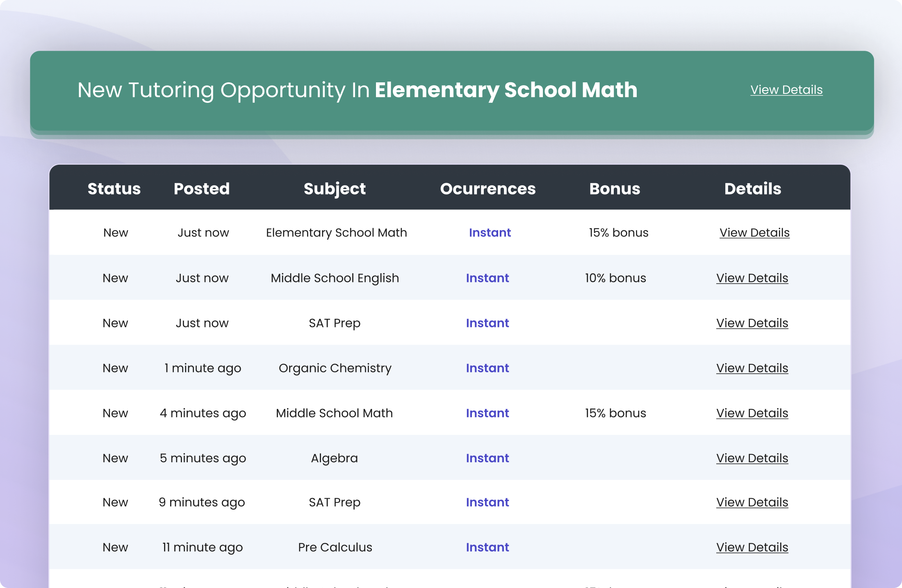Open details for SAT Prep posted 9 minutes ago
The width and height of the screenshot is (902, 588).
tap(752, 502)
